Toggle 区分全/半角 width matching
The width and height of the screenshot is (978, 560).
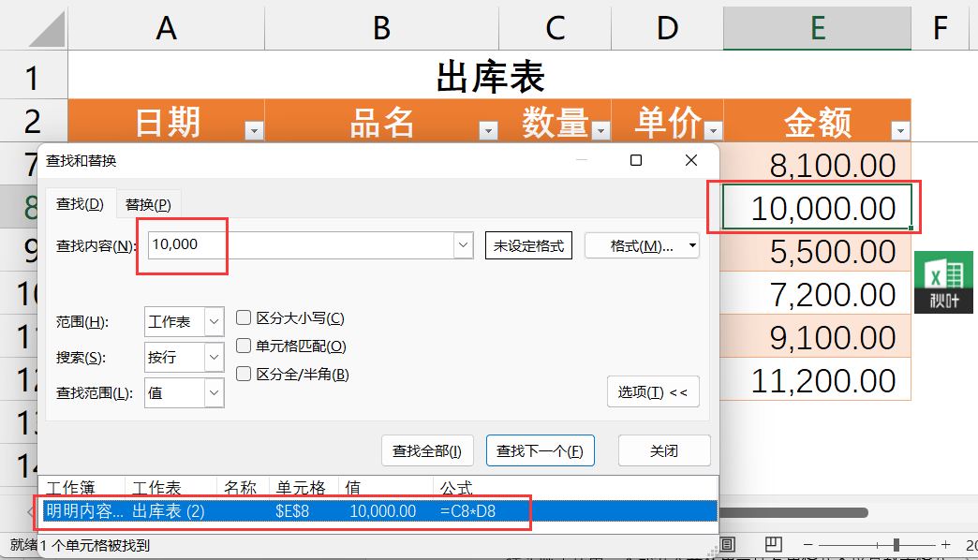point(242,372)
